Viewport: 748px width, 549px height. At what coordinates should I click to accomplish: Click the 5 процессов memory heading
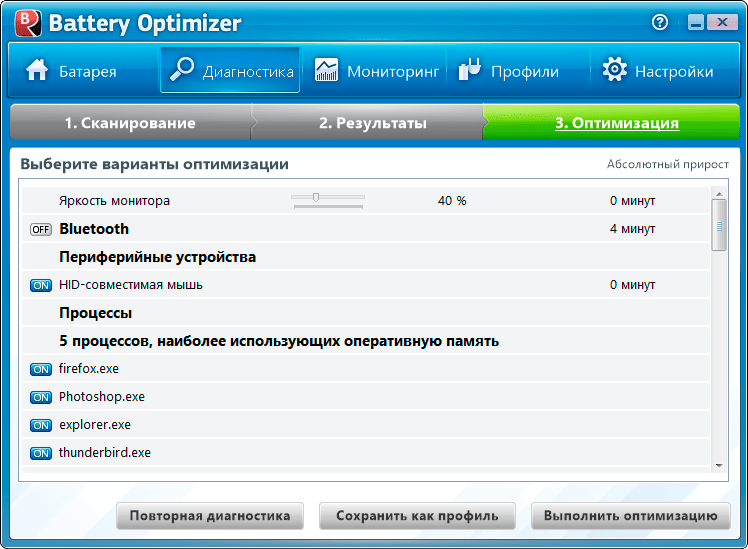[279, 341]
